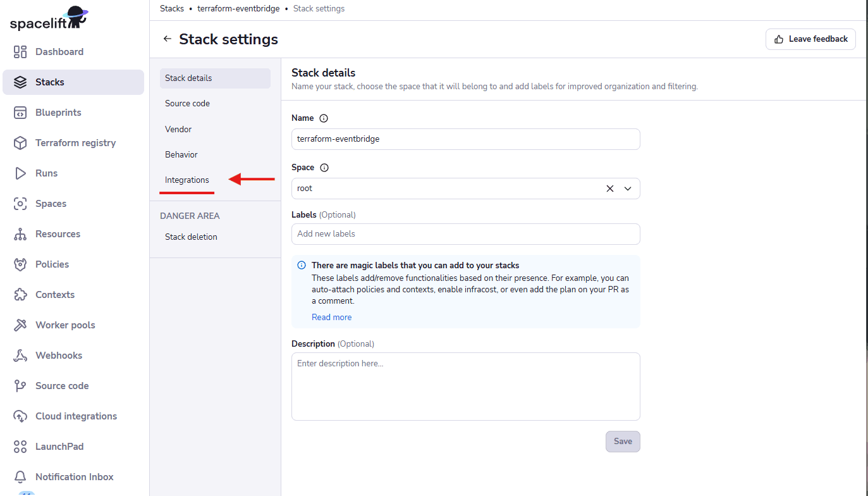Click the DANGER AREA heading text
The width and height of the screenshot is (868, 496).
(x=190, y=216)
